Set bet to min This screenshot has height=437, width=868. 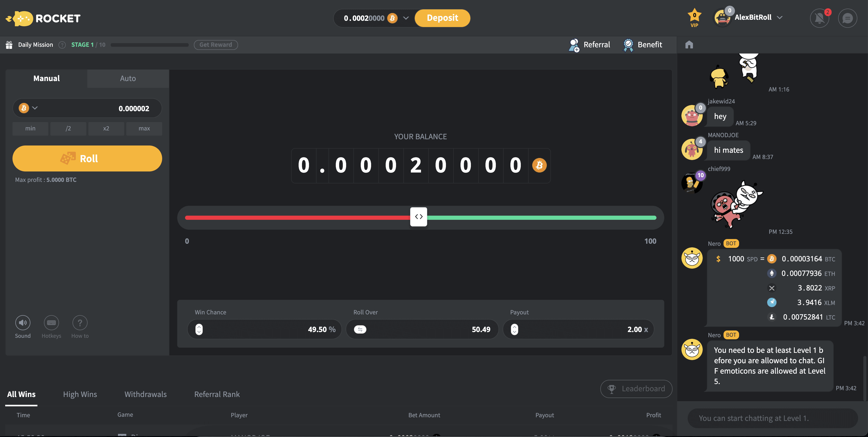tap(30, 128)
